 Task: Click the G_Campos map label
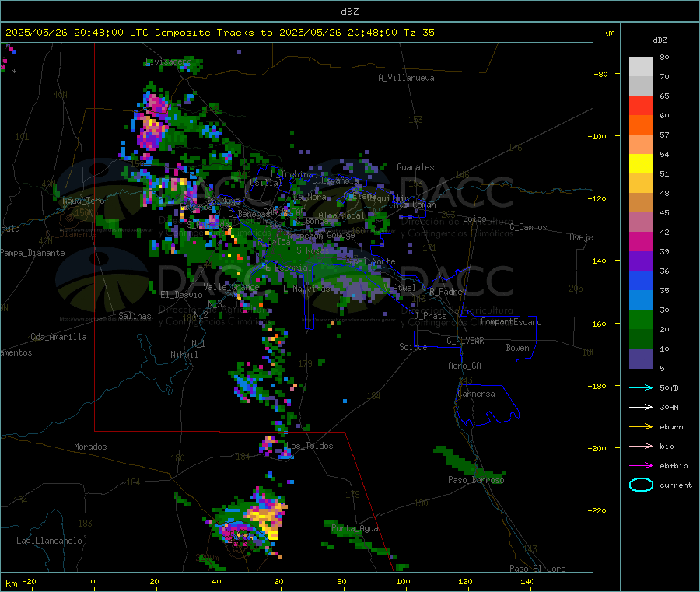(528, 227)
